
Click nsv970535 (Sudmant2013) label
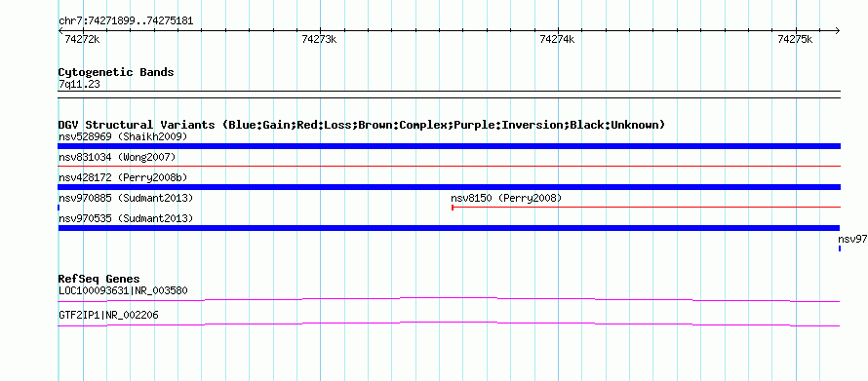pos(126,219)
